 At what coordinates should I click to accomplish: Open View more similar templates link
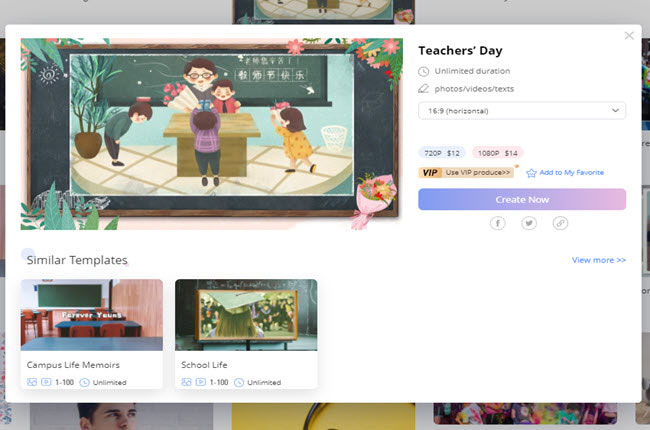pyautogui.click(x=599, y=260)
